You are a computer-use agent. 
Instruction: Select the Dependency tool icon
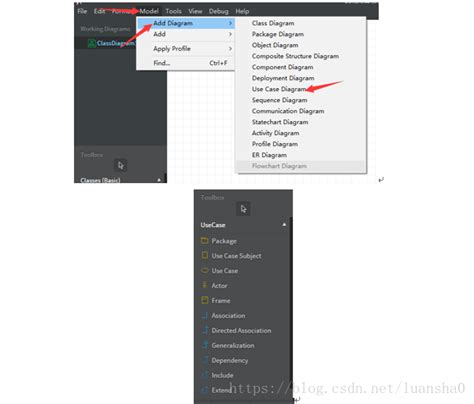(205, 360)
